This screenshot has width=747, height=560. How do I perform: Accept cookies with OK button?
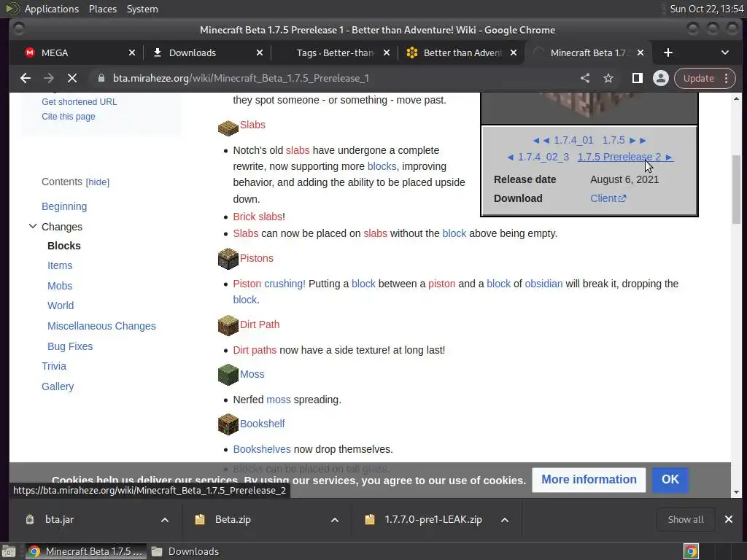[670, 480]
